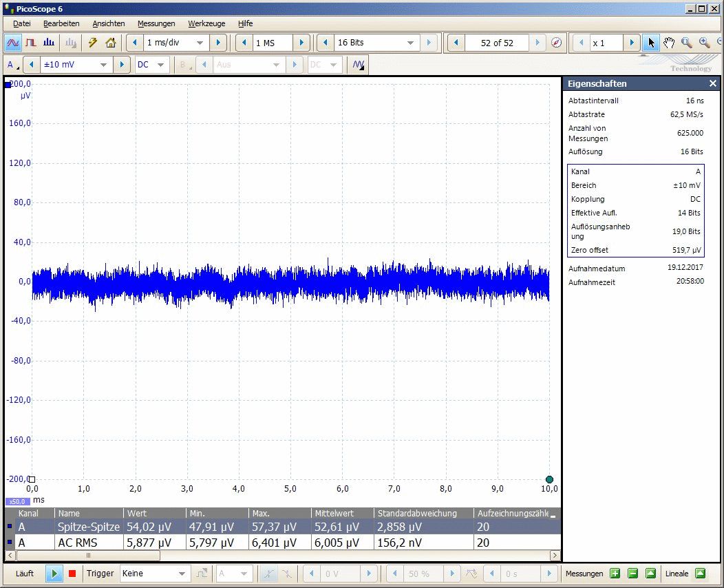Close the Eigenschaften panel

(x=713, y=83)
